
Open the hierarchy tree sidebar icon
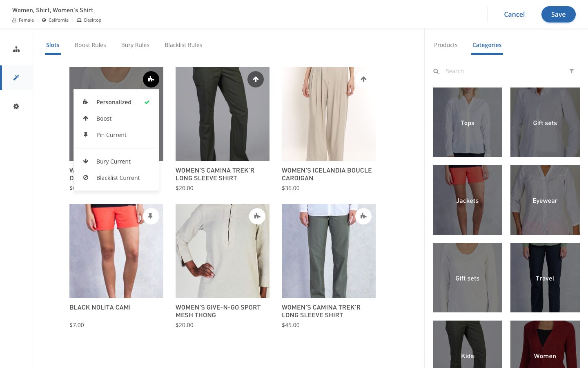16,49
